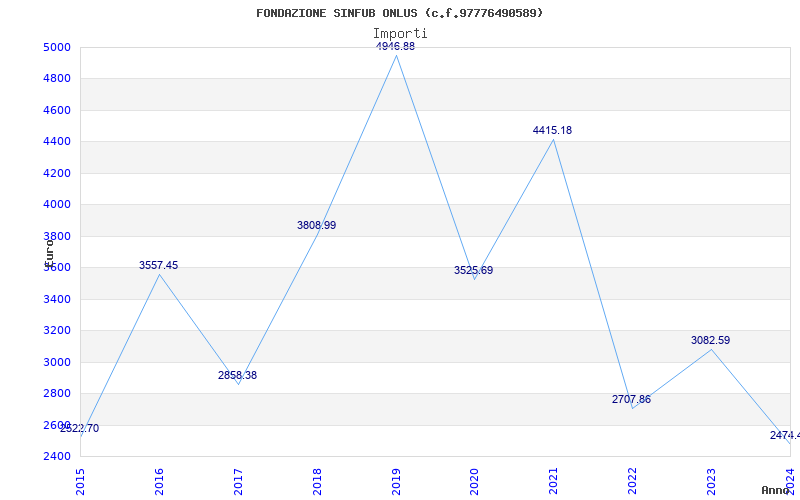Click the x-axis year label 2019
The image size is (800, 500).
396,481
